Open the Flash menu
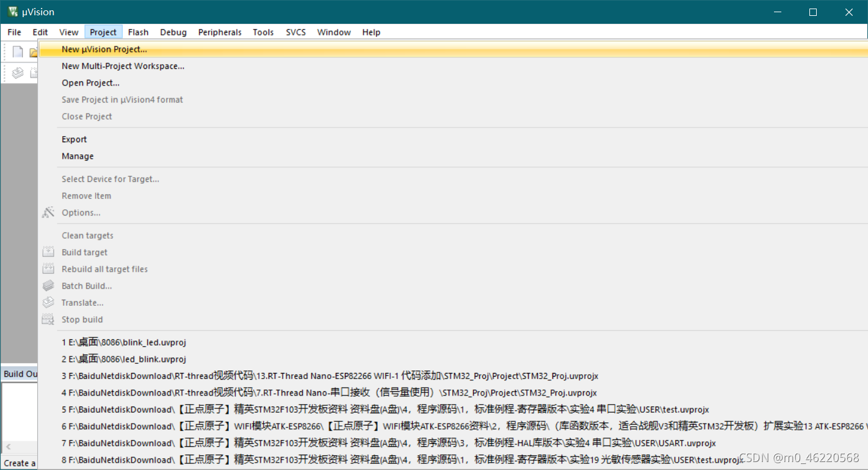The height and width of the screenshot is (470, 868). pos(139,32)
